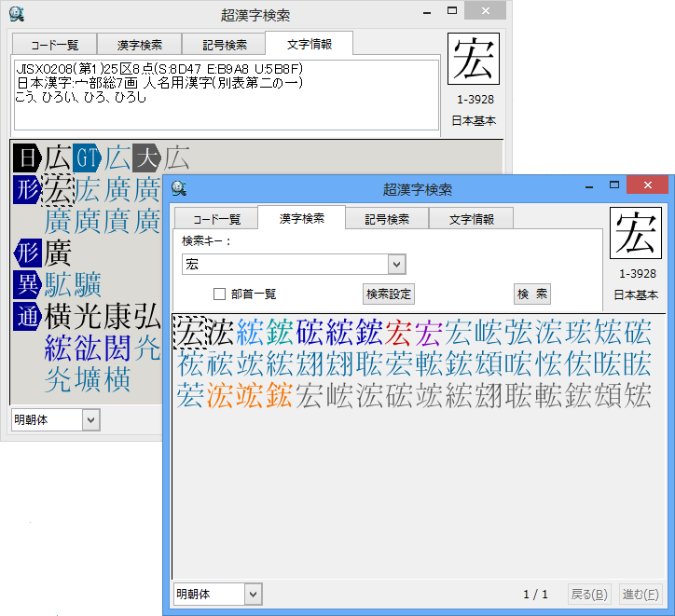Click the blue GT badge icon
The height and width of the screenshot is (616, 675).
88,158
